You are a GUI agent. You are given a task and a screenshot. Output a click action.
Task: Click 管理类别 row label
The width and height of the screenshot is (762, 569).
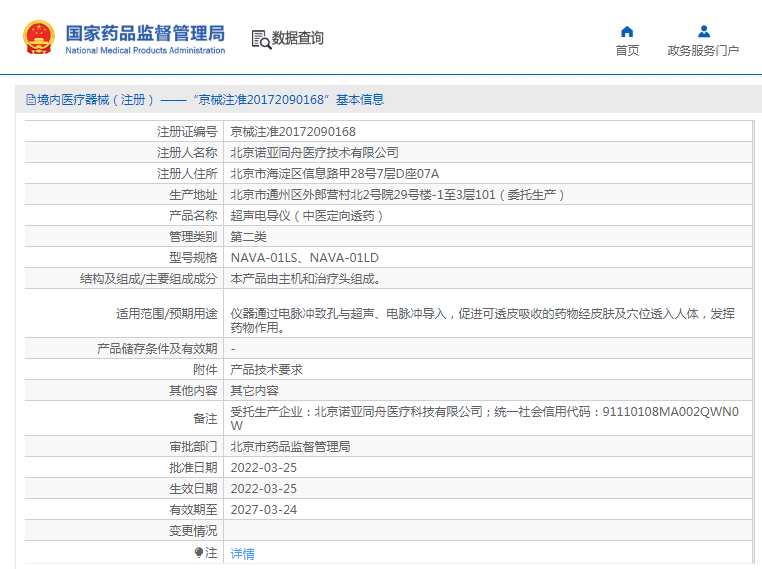click(193, 237)
